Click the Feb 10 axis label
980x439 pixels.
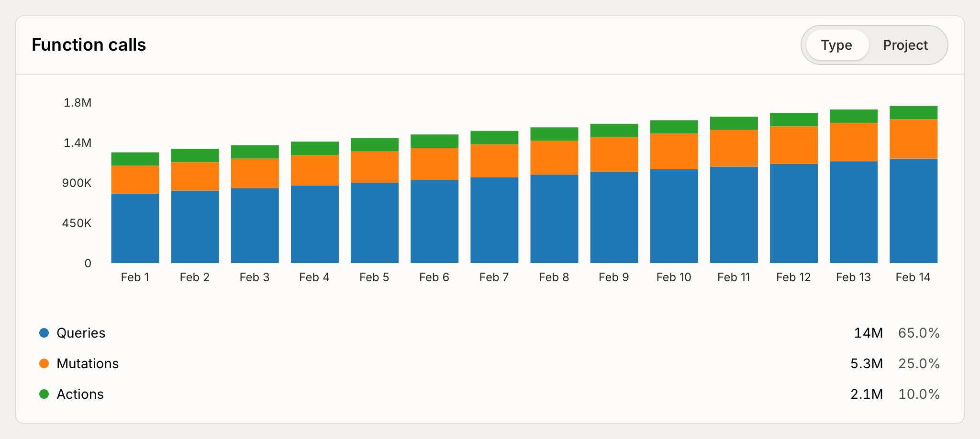point(674,277)
